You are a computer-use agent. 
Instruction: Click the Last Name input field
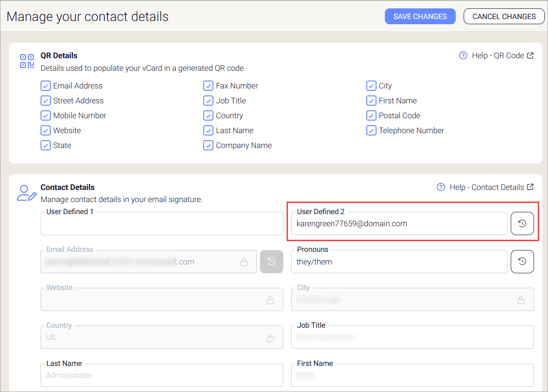point(162,376)
